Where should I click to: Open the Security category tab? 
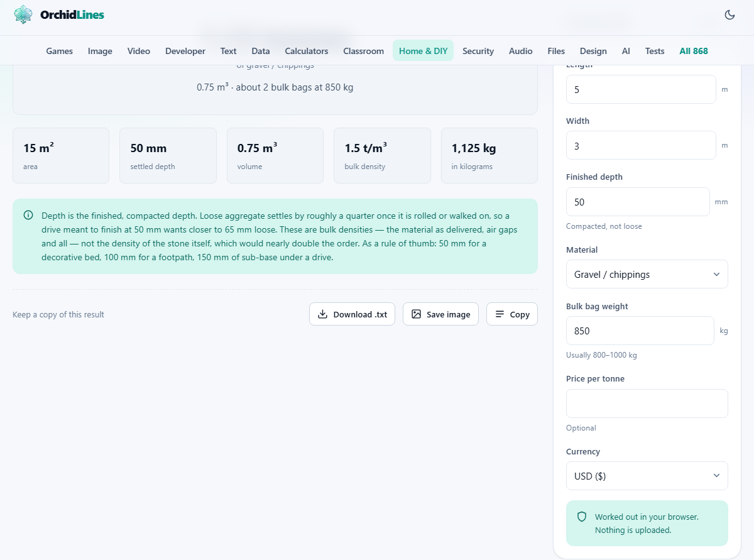(x=478, y=51)
